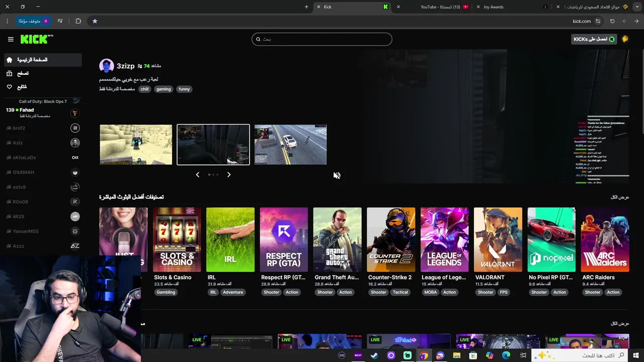The image size is (644, 362).
Task: Click the MOBA tag under League of Legends
Action: point(431,292)
